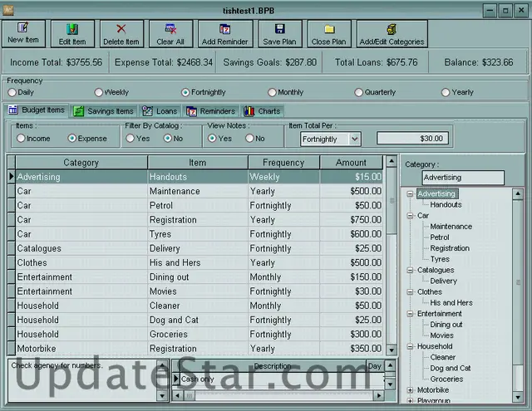Click the notes text area

click(x=83, y=380)
